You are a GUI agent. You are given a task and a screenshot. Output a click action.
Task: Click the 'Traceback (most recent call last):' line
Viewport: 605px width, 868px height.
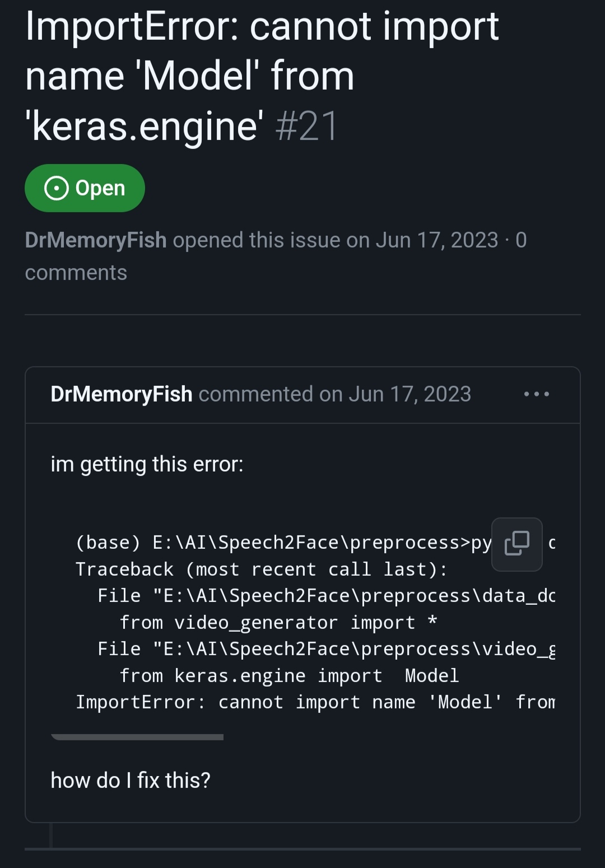(262, 570)
